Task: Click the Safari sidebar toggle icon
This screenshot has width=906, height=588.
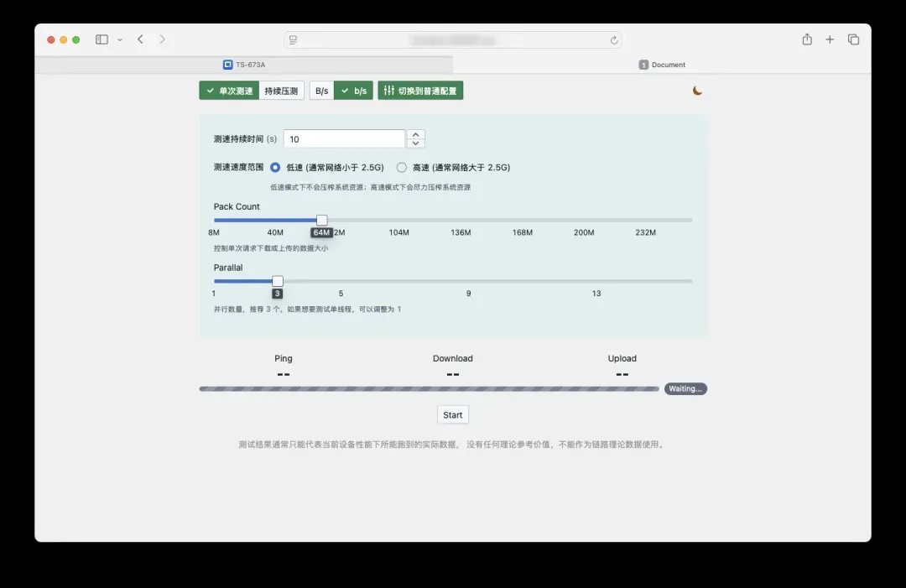Action: [102, 39]
